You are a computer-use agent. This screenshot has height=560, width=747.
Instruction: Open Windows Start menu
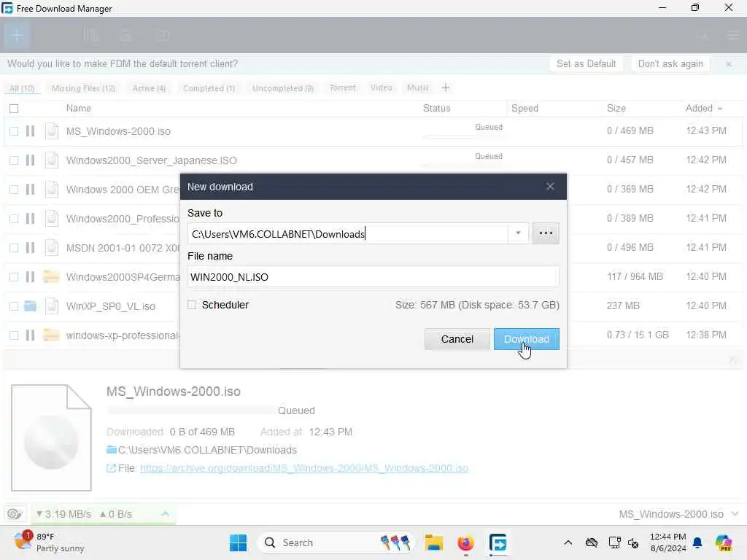[239, 542]
